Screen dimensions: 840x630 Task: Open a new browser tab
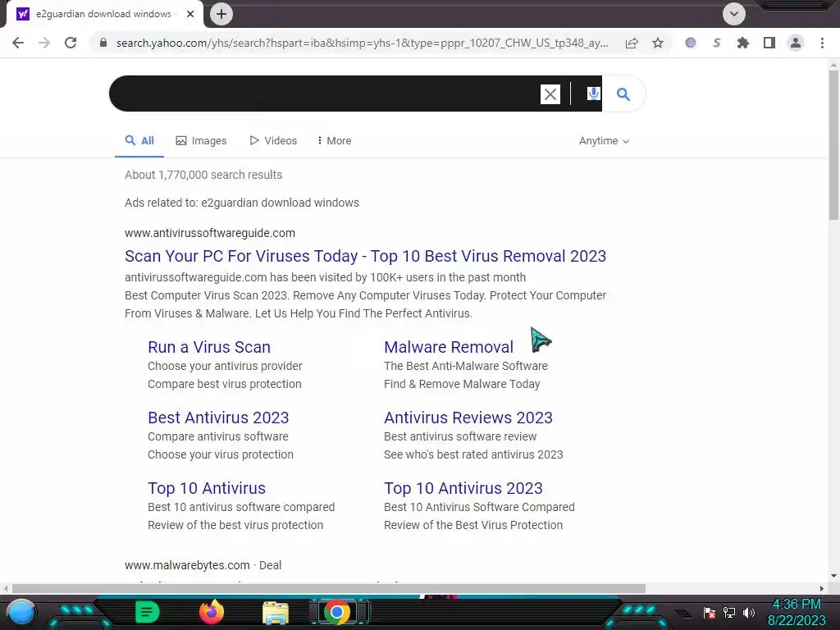(221, 14)
